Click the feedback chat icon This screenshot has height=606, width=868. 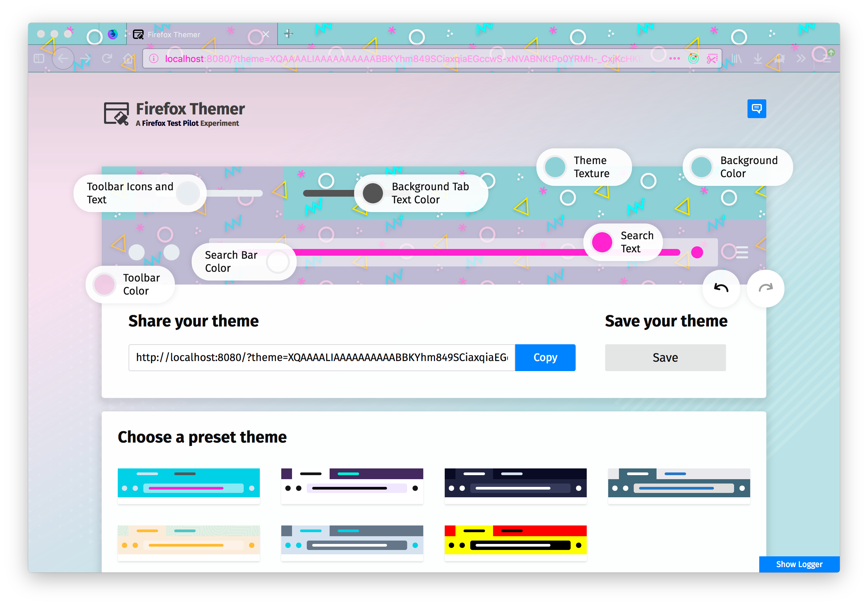pyautogui.click(x=757, y=109)
